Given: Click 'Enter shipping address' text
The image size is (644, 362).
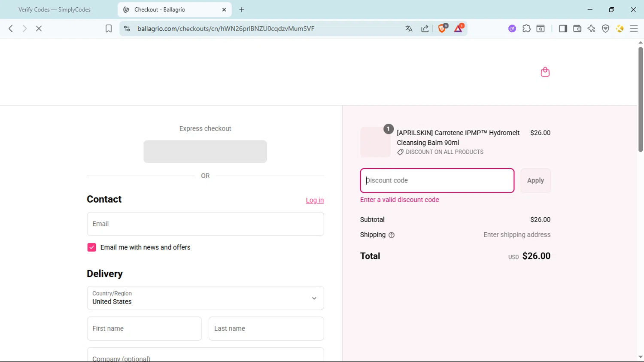Looking at the screenshot, I should (x=517, y=235).
